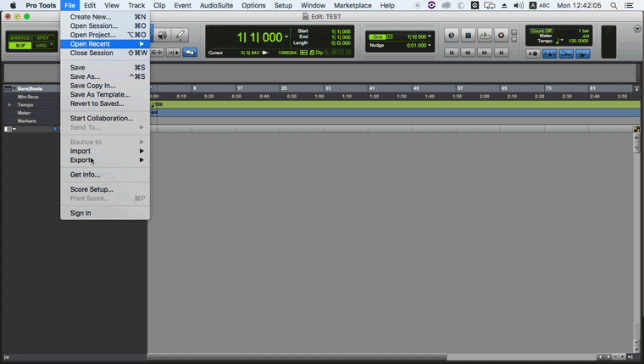Expand the Tempo ruler editor
Image resolution: width=644 pixels, height=364 pixels.
[9, 105]
